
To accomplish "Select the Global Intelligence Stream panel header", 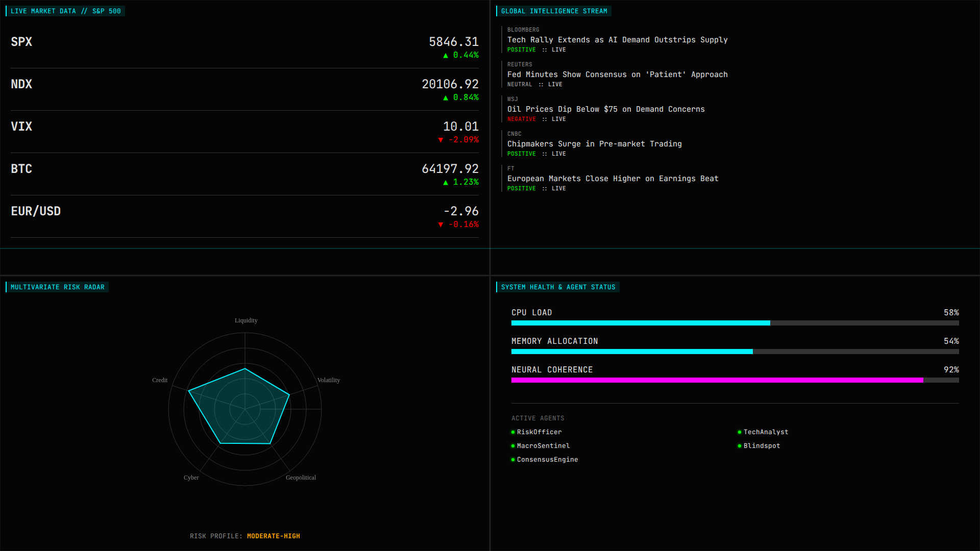I will (x=554, y=11).
